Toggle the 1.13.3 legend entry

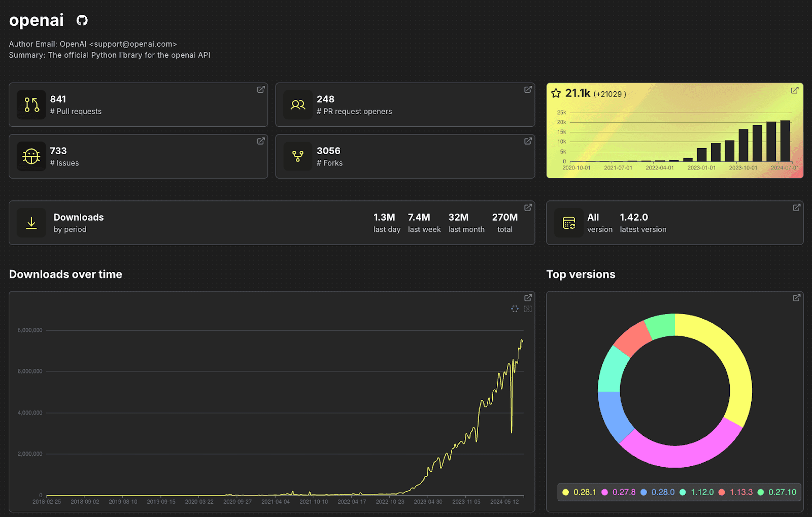(735, 492)
